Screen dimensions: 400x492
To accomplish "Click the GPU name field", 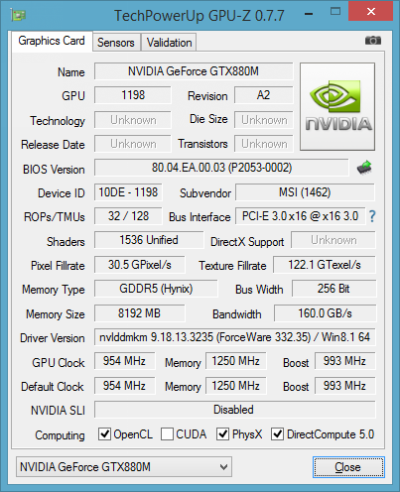I will (x=194, y=71).
